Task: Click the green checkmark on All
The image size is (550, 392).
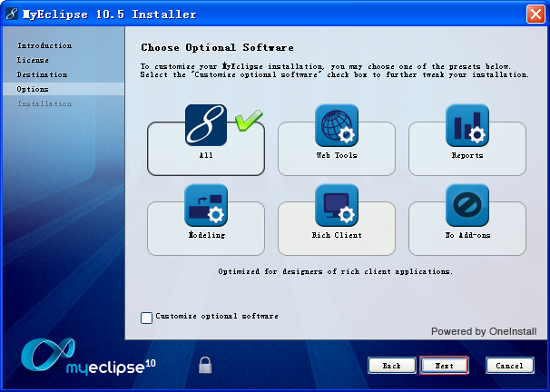Action: click(249, 121)
